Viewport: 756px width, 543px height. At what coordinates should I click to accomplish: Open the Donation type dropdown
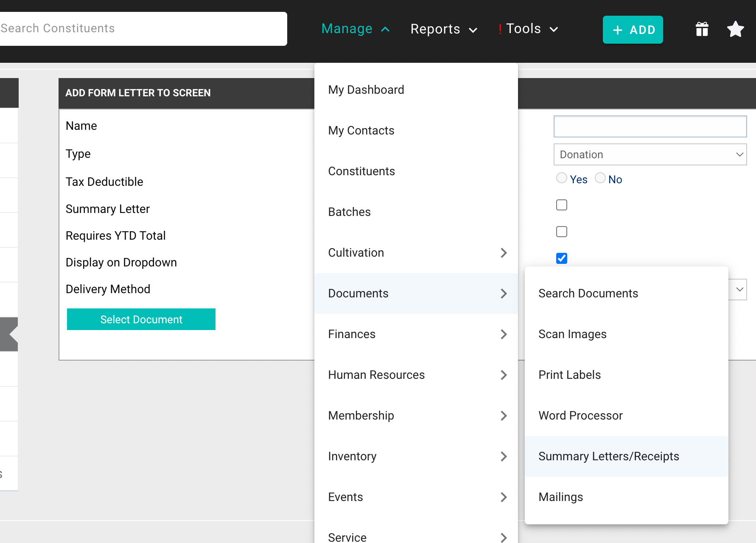pos(650,154)
